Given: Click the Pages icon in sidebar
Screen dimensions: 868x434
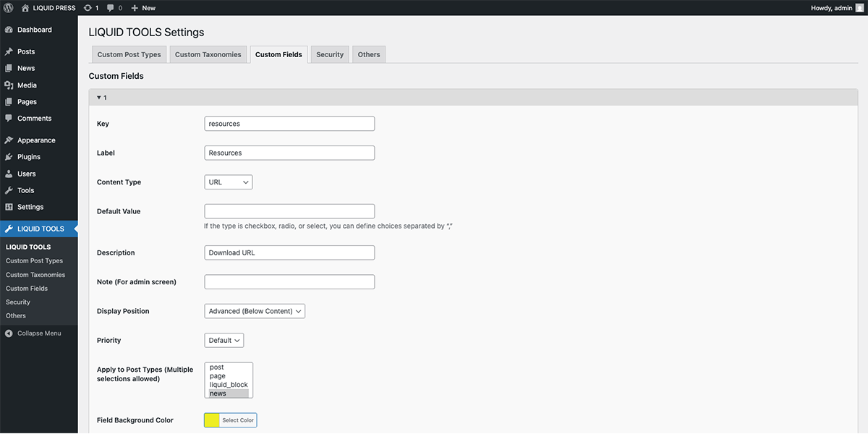Looking at the screenshot, I should tap(9, 102).
